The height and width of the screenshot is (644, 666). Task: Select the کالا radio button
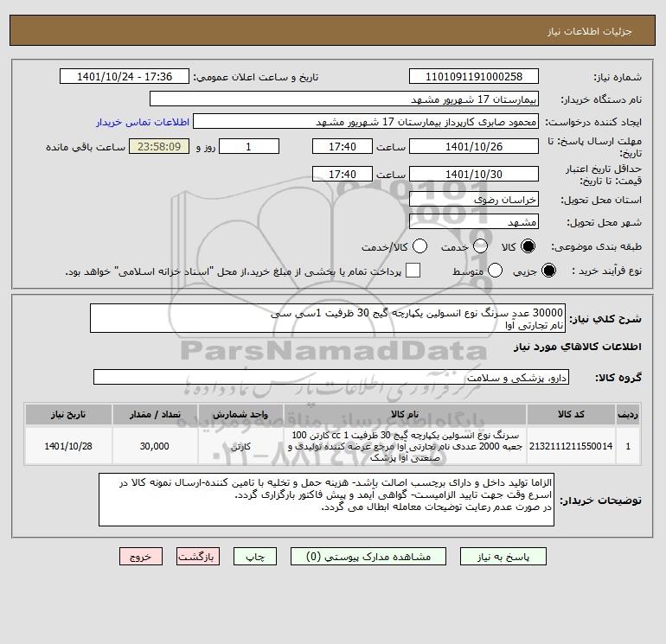(528, 246)
